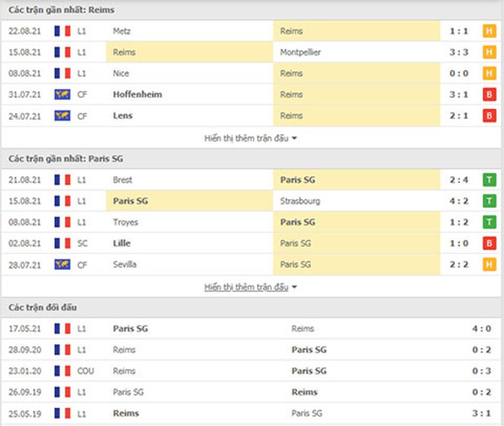Open the 25.05.19 Reims vs Paris SG row
Viewport: 504px width, 426px height.
click(252, 413)
